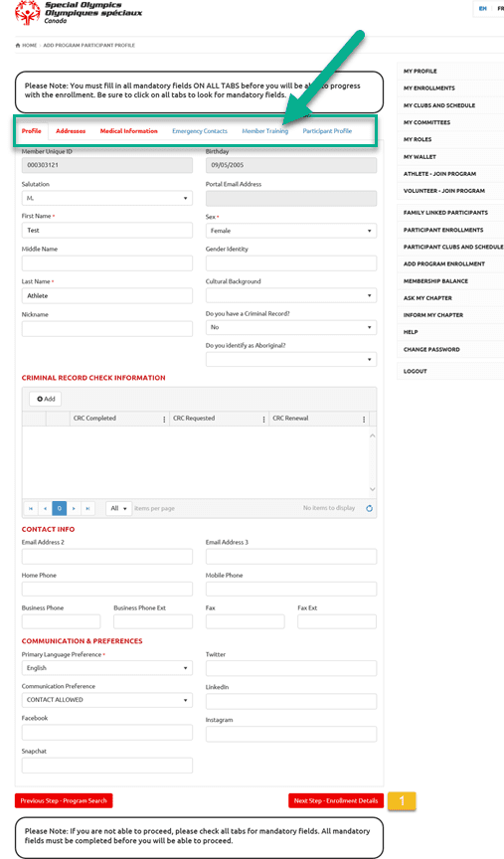Select the Profile tab
The image size is (504, 859).
tap(31, 131)
